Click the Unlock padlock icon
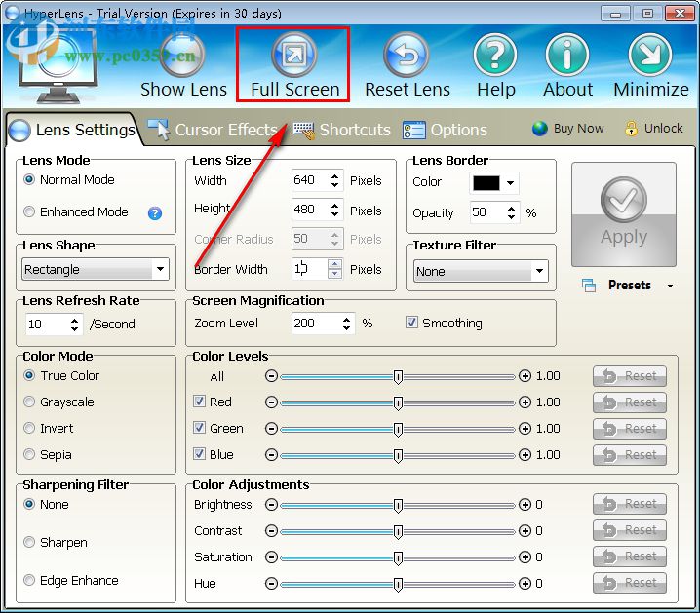This screenshot has width=700, height=613. coord(631,129)
